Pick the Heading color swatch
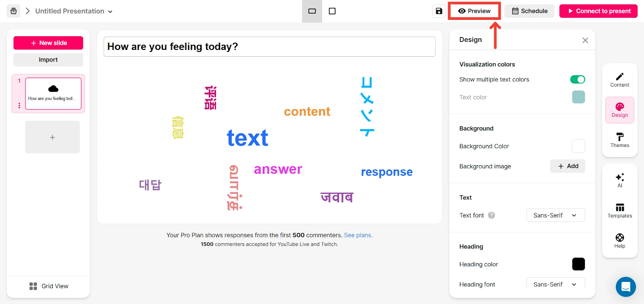Viewport: 644px width, 304px height. pos(578,264)
